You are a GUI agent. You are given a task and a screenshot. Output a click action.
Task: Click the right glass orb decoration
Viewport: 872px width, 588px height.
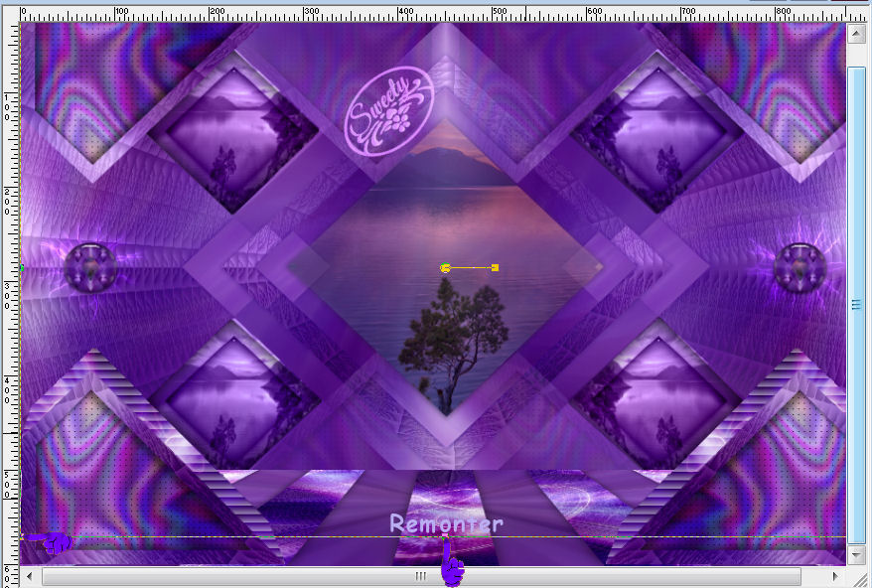pos(799,266)
